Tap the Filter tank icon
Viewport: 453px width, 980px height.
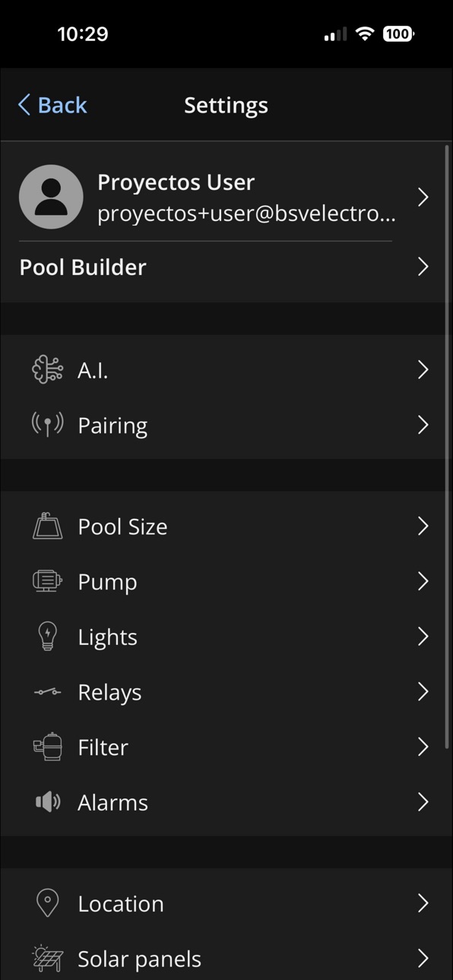click(x=47, y=747)
